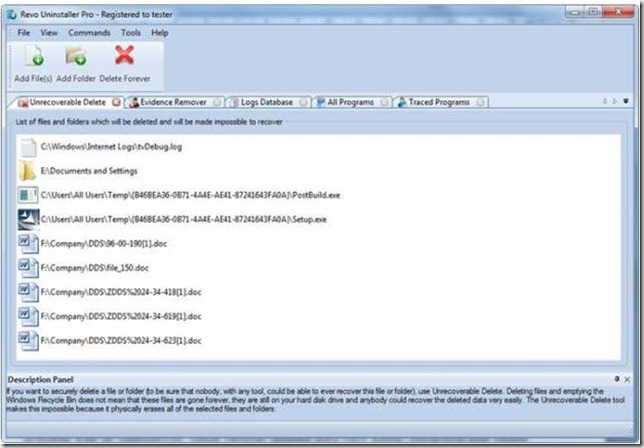This screenshot has height=448, width=644.
Task: Select file_150.doc in the list
Action: (95, 267)
